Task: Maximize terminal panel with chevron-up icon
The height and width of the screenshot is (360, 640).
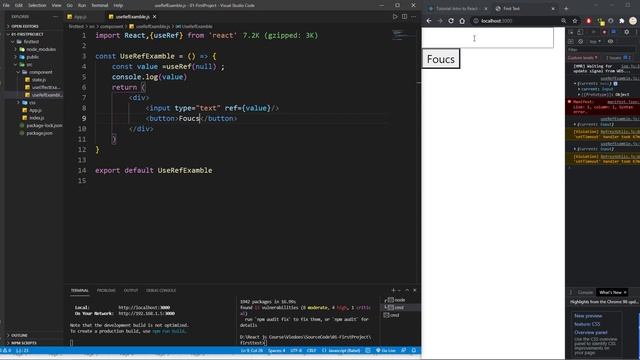Action: [x=407, y=290]
